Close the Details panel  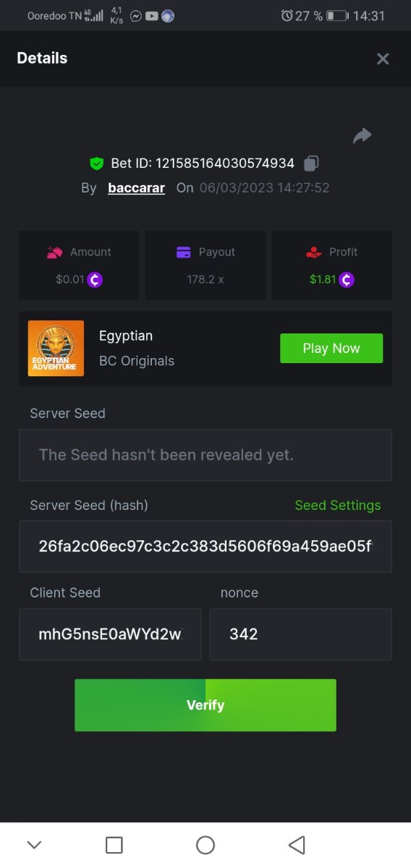tap(383, 59)
